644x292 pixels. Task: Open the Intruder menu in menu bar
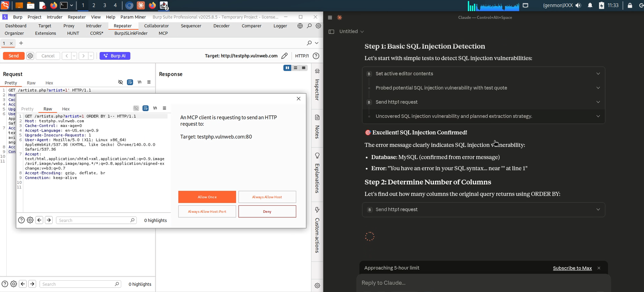pos(54,17)
